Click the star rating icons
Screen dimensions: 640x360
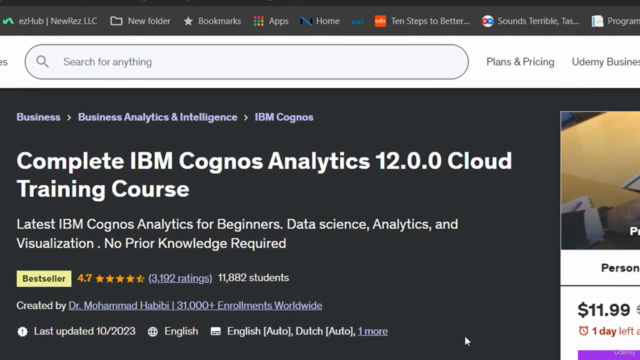click(x=120, y=279)
